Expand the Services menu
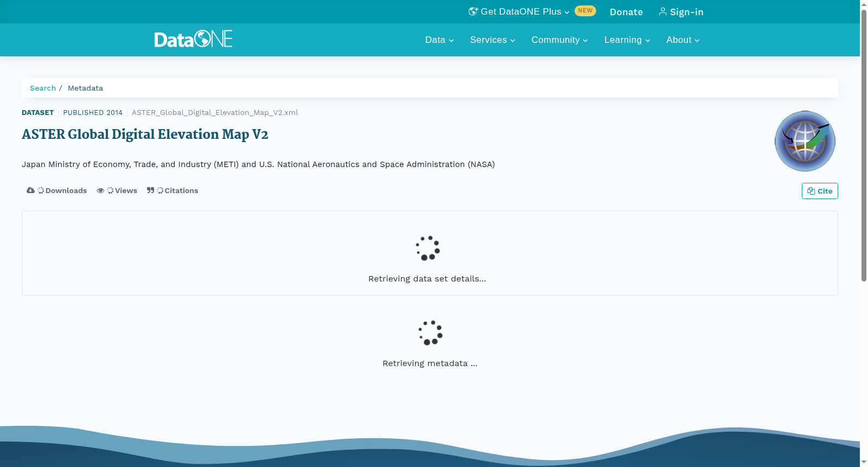868x467 pixels. pyautogui.click(x=493, y=40)
